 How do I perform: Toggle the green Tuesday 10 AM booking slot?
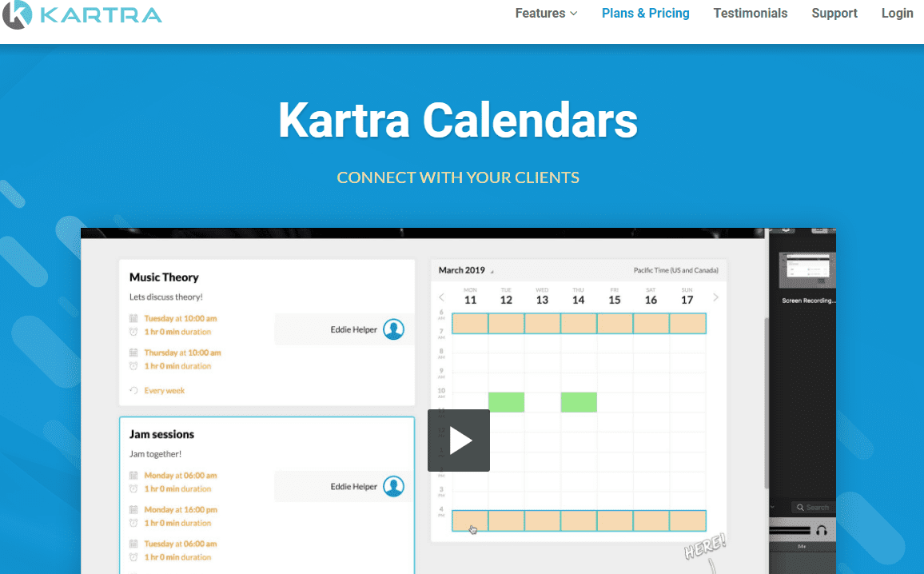(506, 402)
